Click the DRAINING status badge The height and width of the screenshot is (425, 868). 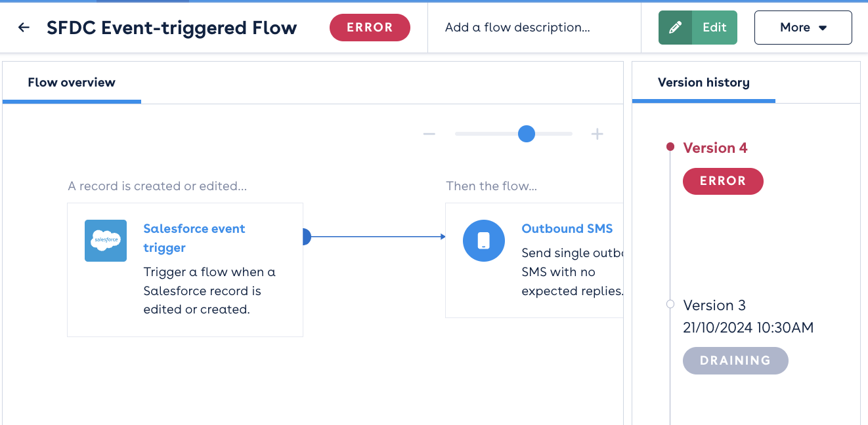735,361
